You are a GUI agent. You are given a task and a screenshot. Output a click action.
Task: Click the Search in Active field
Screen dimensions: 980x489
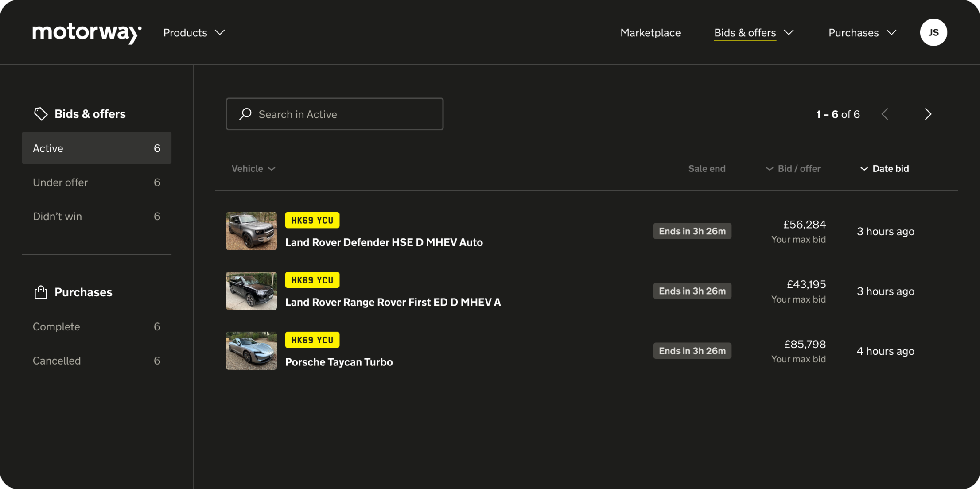pyautogui.click(x=334, y=114)
